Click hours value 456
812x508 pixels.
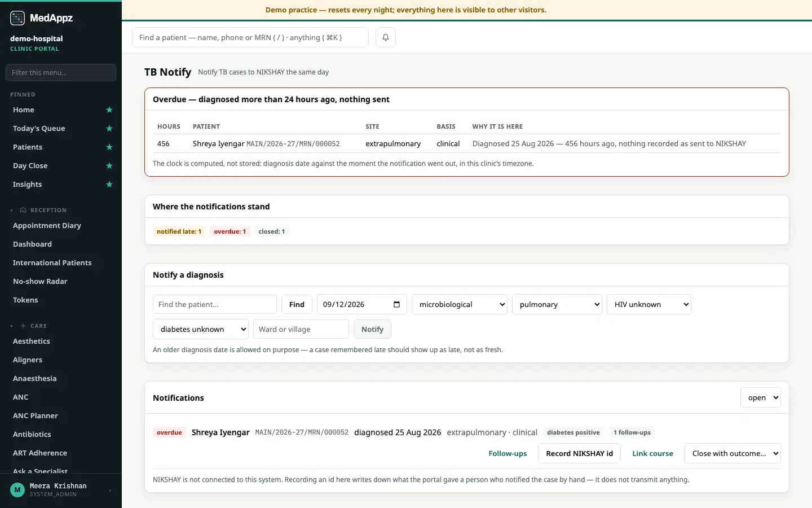tap(164, 143)
